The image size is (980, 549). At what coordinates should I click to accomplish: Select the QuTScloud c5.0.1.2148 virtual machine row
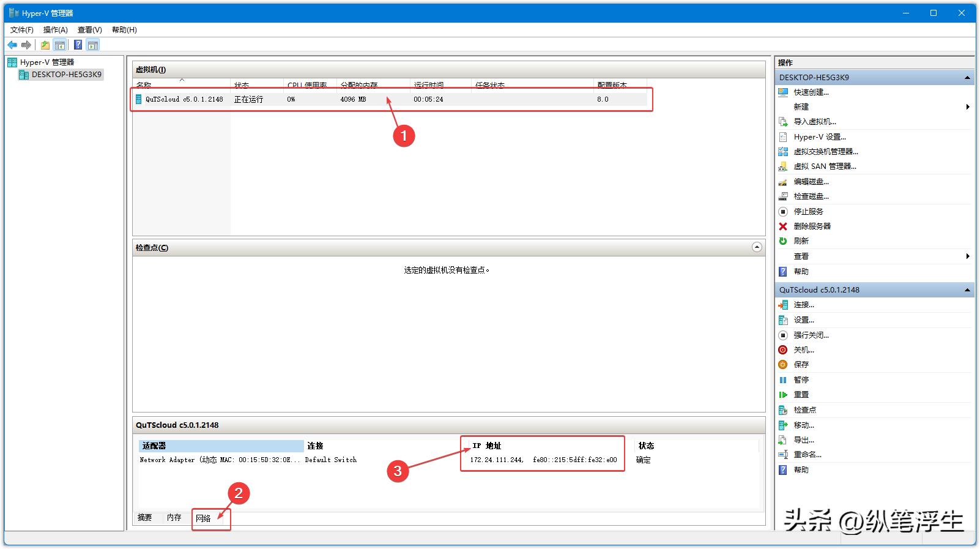coord(390,99)
